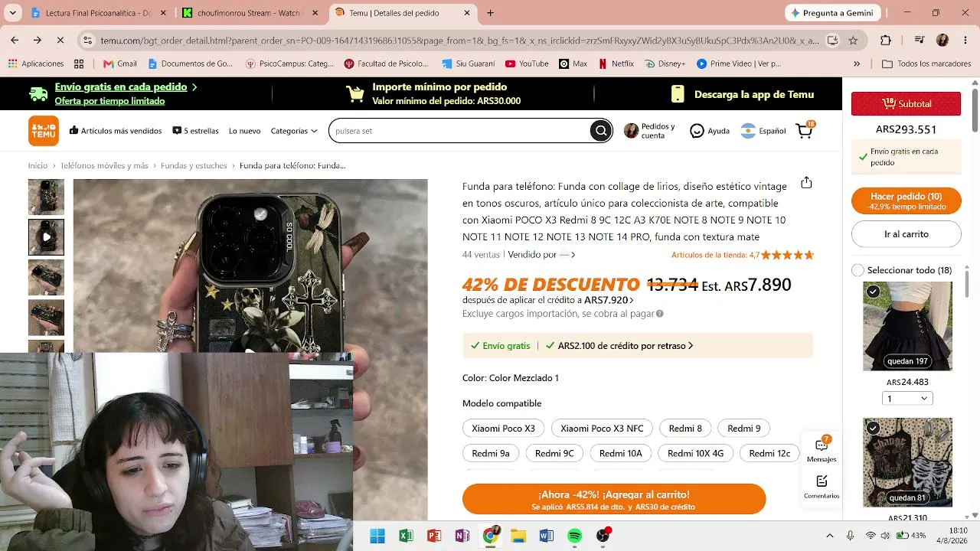Viewport: 980px width, 551px height.
Task: Open Spotify from the taskbar
Action: [x=575, y=536]
